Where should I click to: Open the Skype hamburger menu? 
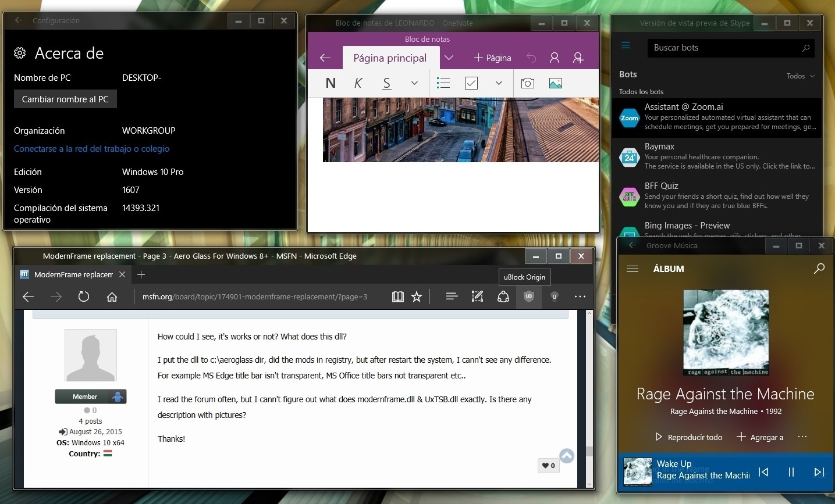626,45
